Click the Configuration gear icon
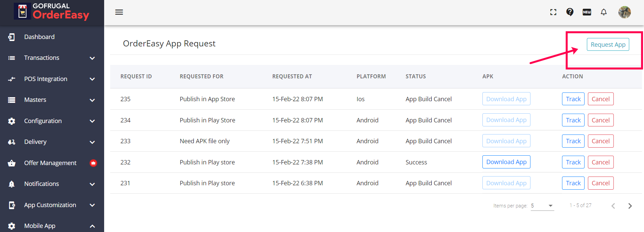 point(12,121)
